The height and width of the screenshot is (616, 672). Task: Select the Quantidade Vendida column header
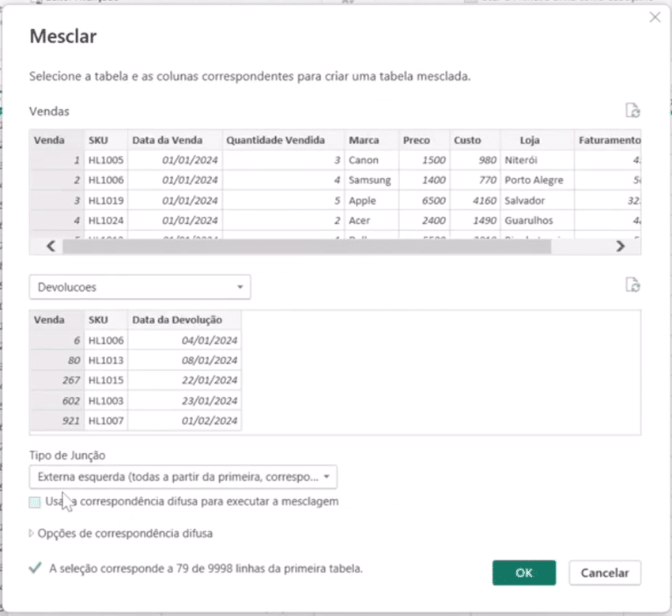click(283, 140)
